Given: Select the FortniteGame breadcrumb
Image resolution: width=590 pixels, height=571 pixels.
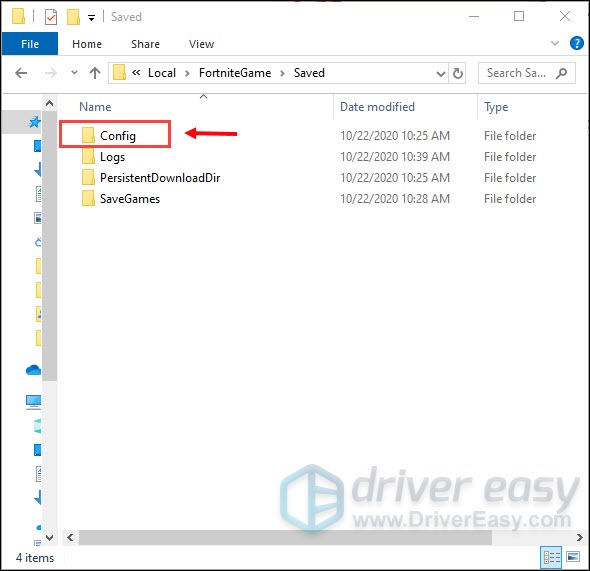Looking at the screenshot, I should click(235, 73).
